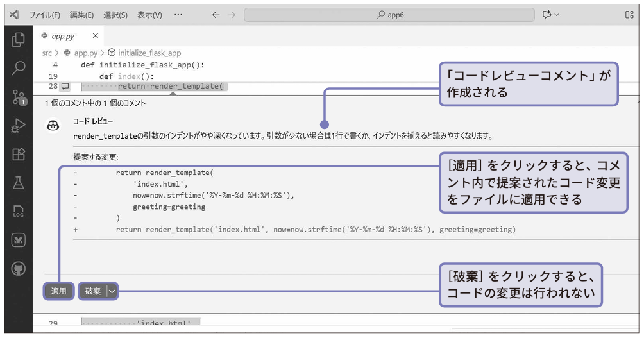The width and height of the screenshot is (644, 338).
Task: Open the Search view in activity bar
Action: pyautogui.click(x=18, y=68)
